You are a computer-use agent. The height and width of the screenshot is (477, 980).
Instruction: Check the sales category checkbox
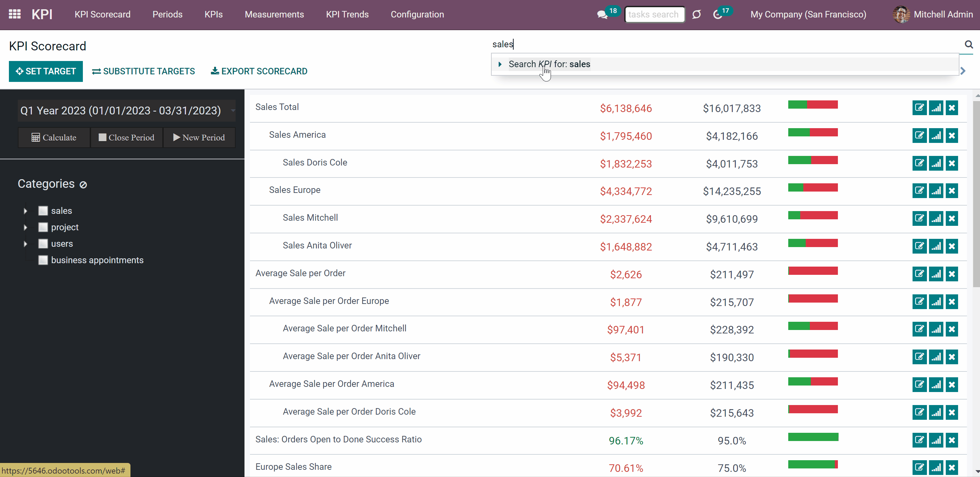coord(43,210)
